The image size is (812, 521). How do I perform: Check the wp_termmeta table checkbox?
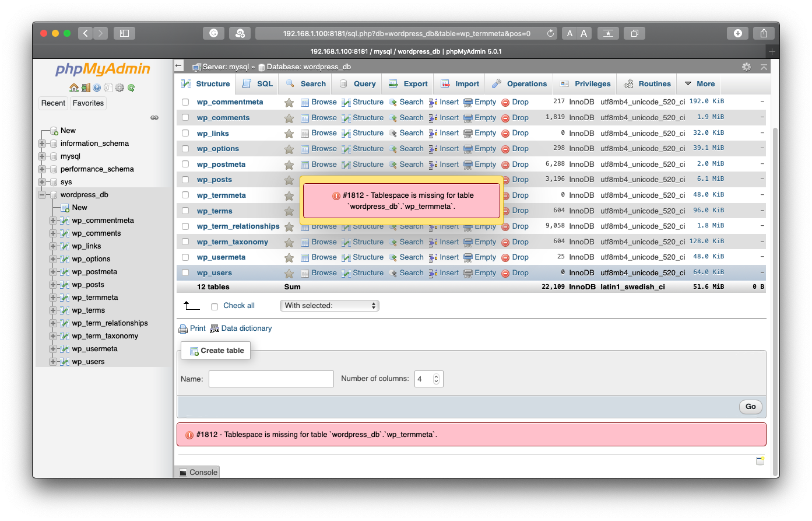click(x=185, y=195)
